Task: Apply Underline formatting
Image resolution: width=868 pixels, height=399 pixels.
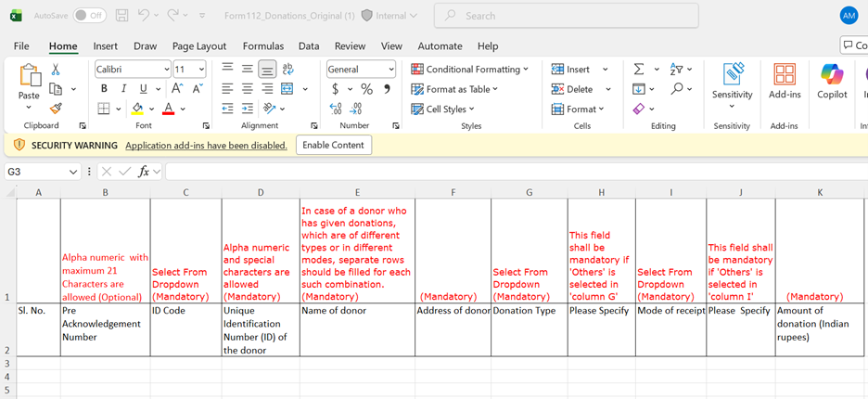Action: (143, 89)
